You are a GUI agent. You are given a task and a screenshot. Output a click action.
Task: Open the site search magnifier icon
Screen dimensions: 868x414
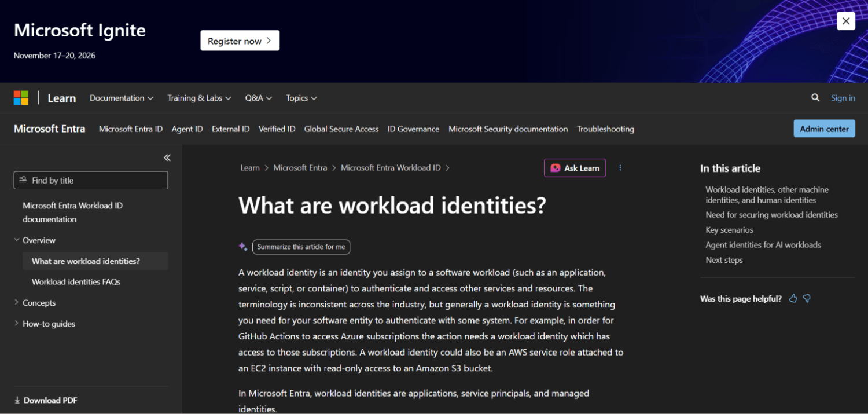point(815,98)
